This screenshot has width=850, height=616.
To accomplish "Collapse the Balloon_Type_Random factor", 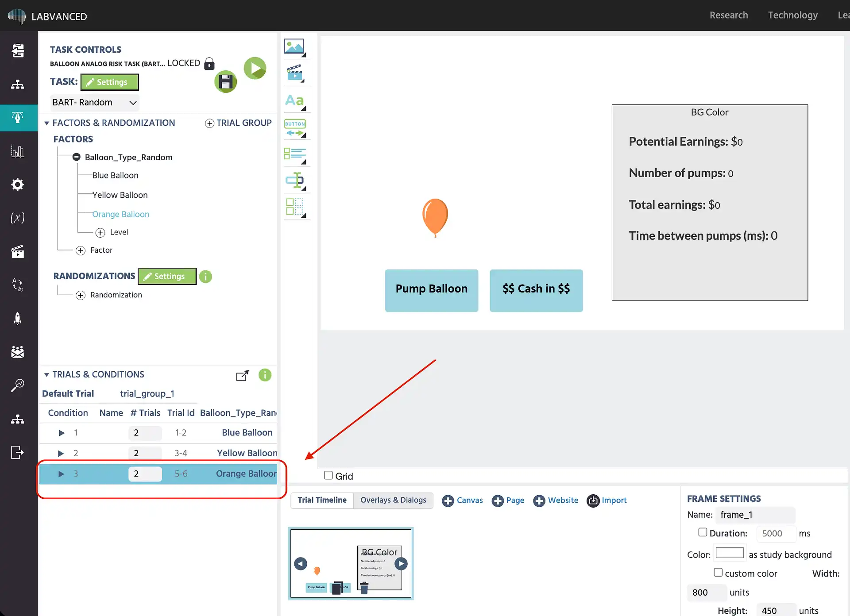I will point(76,157).
